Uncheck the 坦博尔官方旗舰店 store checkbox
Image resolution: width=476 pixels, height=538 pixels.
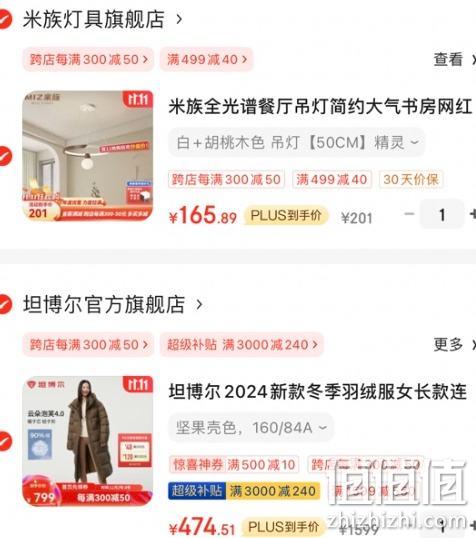[x=5, y=304]
